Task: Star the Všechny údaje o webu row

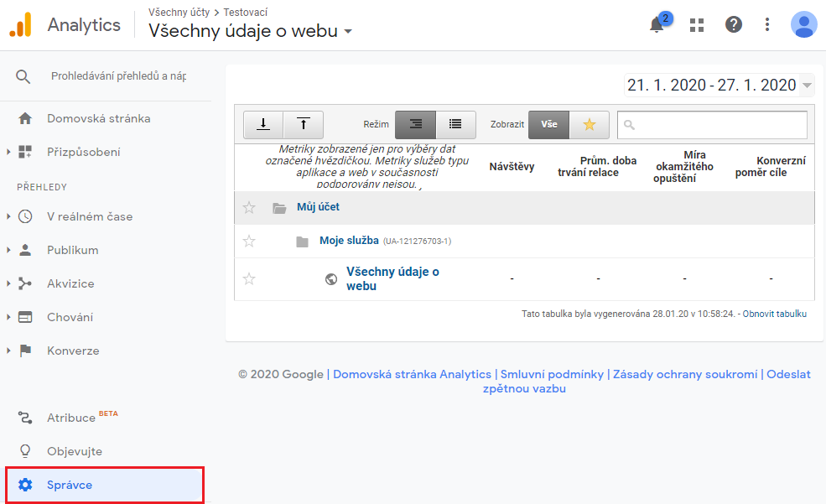Action: (x=249, y=278)
